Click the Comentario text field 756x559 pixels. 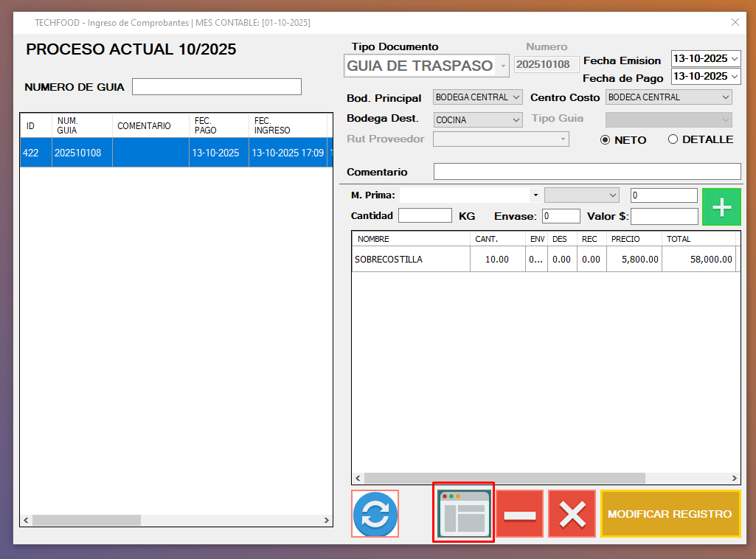tap(586, 172)
